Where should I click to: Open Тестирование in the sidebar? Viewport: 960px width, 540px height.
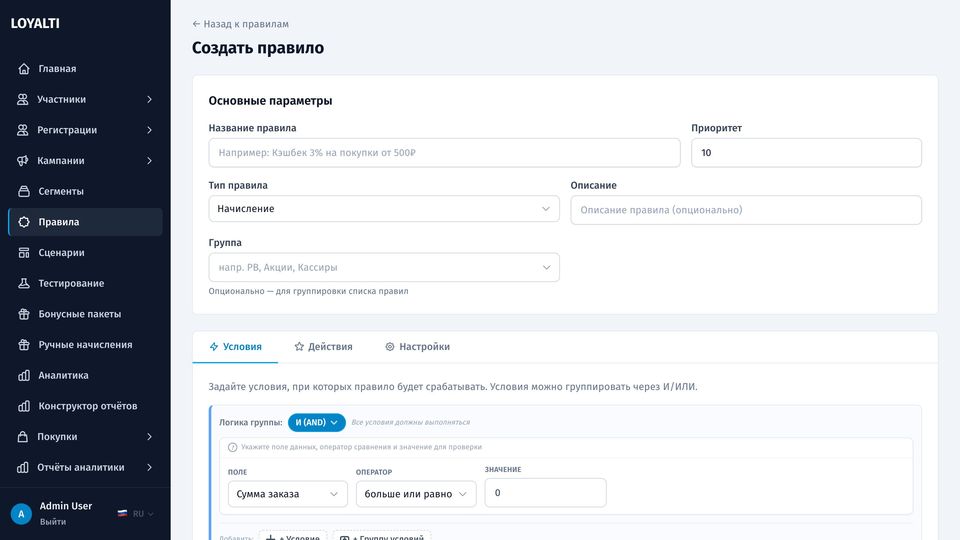tap(85, 283)
